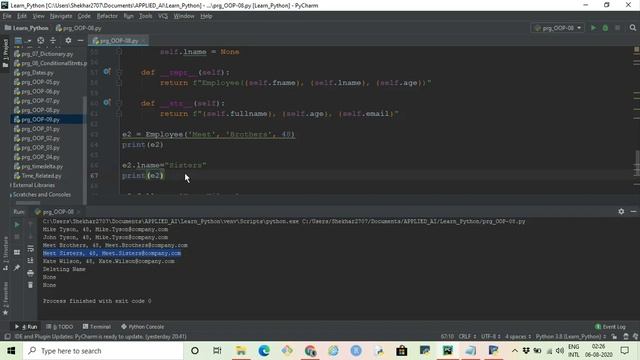The width and height of the screenshot is (640, 360).
Task: Click the Locate/scroll-from-source target icon in Project panel
Action: pyautogui.click(x=40, y=40)
